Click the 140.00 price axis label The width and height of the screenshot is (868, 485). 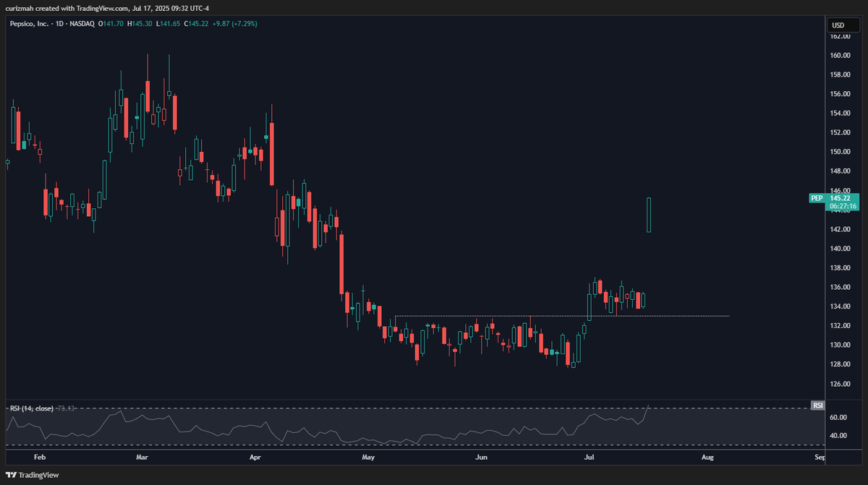coord(840,249)
